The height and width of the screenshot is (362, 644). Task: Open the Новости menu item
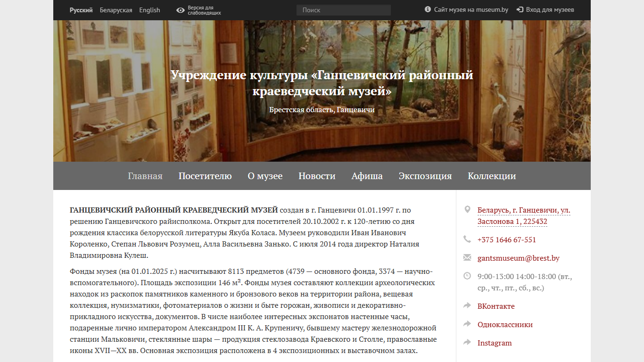(x=317, y=176)
